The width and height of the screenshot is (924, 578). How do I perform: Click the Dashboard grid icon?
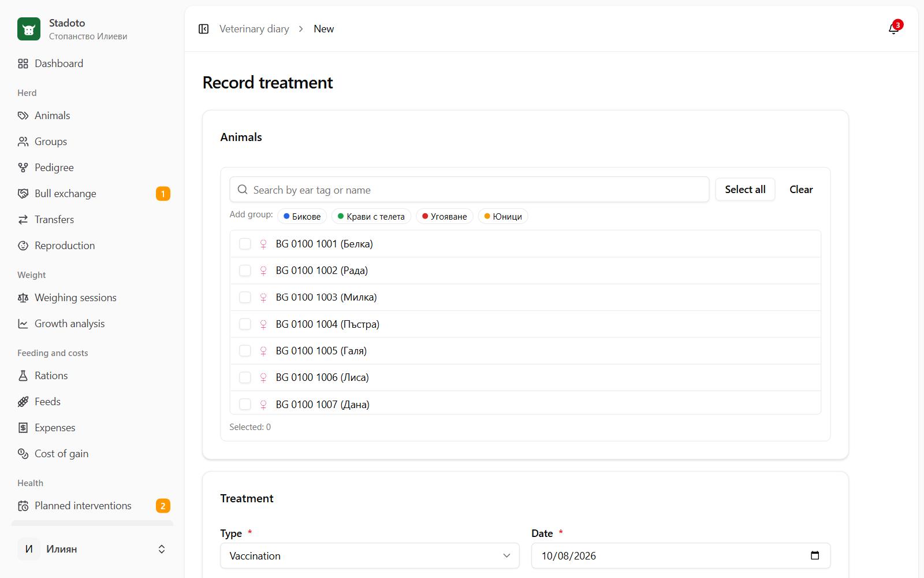tap(23, 64)
